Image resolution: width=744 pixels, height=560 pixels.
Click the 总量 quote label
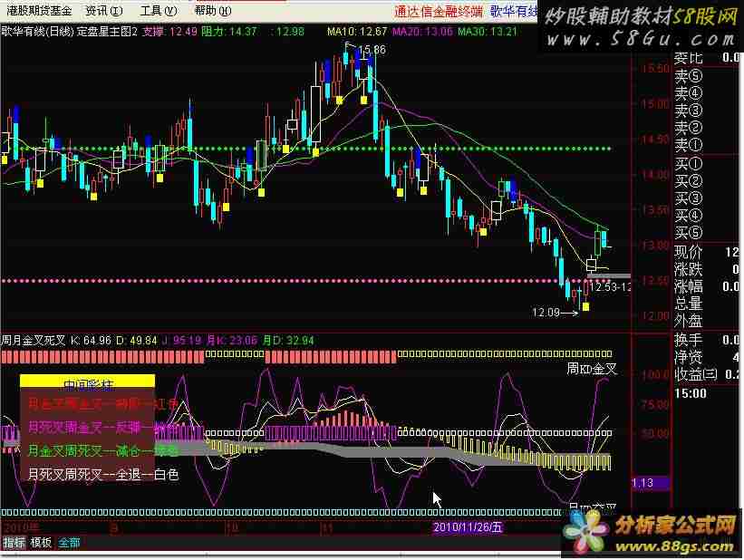pyautogui.click(x=688, y=304)
